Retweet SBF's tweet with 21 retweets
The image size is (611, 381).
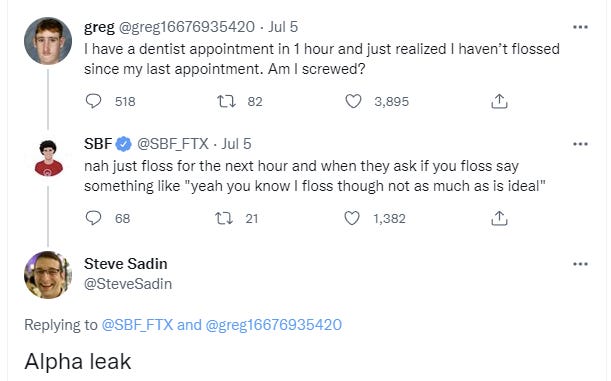pyautogui.click(x=224, y=219)
